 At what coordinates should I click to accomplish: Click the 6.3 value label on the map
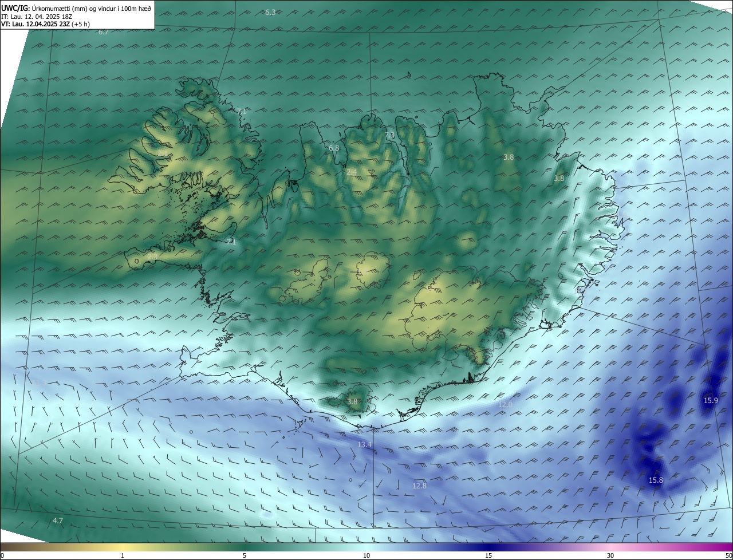pos(270,12)
